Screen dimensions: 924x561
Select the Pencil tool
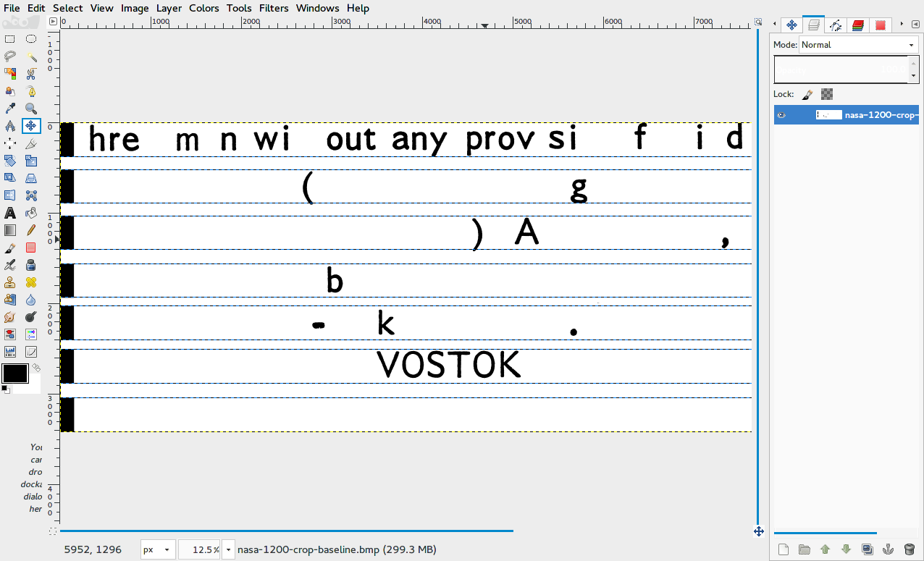(31, 230)
